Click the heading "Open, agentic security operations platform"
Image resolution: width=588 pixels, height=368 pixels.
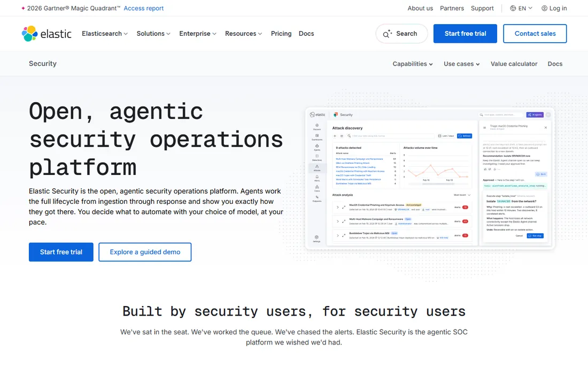(x=156, y=139)
